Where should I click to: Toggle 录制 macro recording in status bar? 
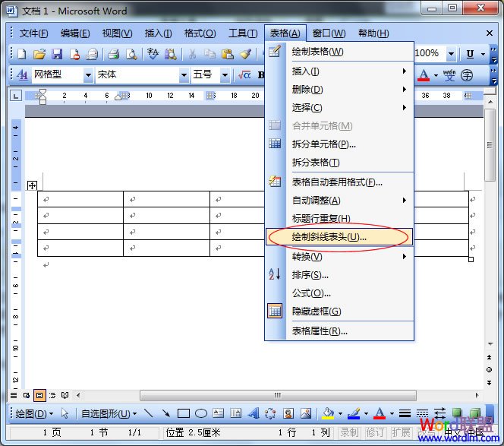[350, 432]
